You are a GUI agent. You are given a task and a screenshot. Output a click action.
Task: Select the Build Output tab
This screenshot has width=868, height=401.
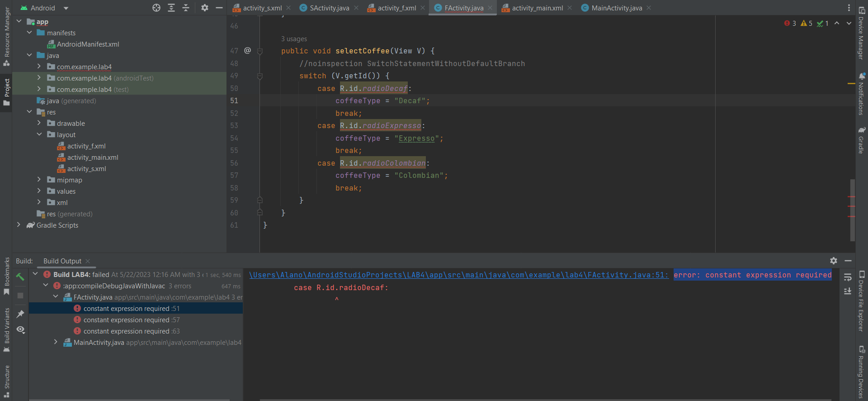(x=62, y=261)
